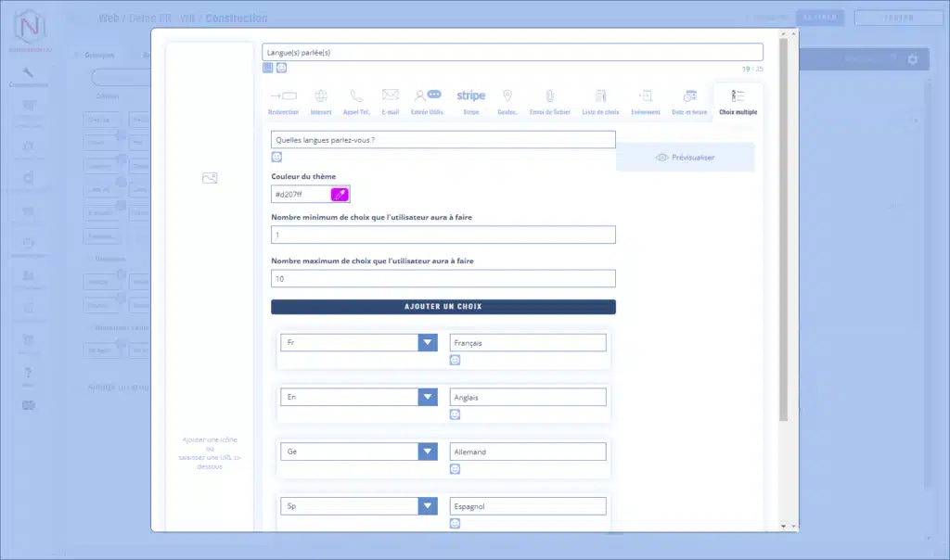The height and width of the screenshot is (560, 950).
Task: Open the color picker eyedropper button
Action: [x=340, y=194]
